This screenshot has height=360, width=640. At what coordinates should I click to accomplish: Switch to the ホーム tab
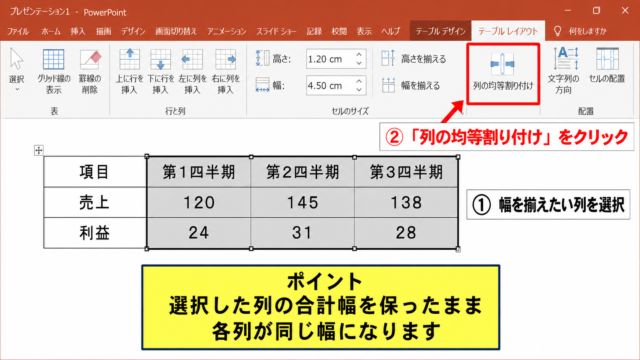coord(51,31)
